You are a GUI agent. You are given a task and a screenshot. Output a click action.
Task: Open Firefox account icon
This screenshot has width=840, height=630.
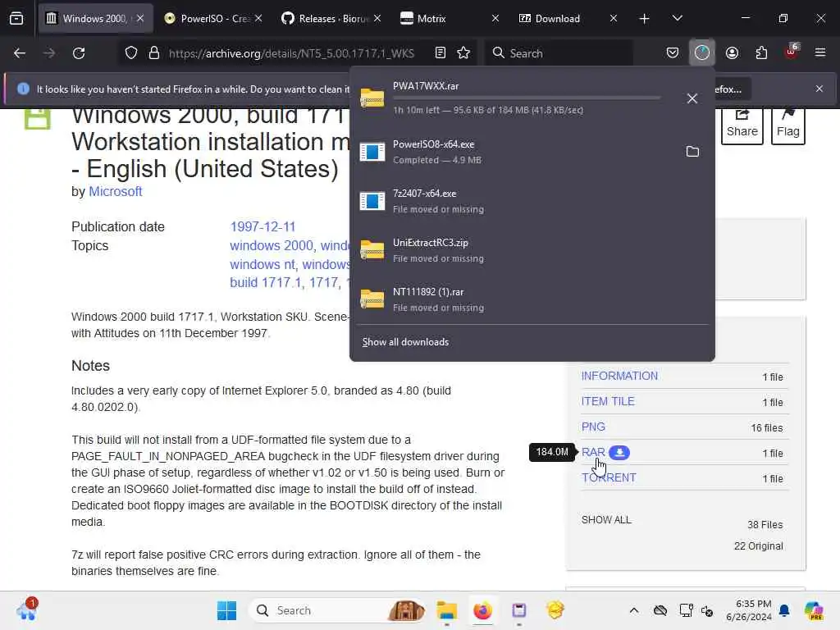point(733,53)
